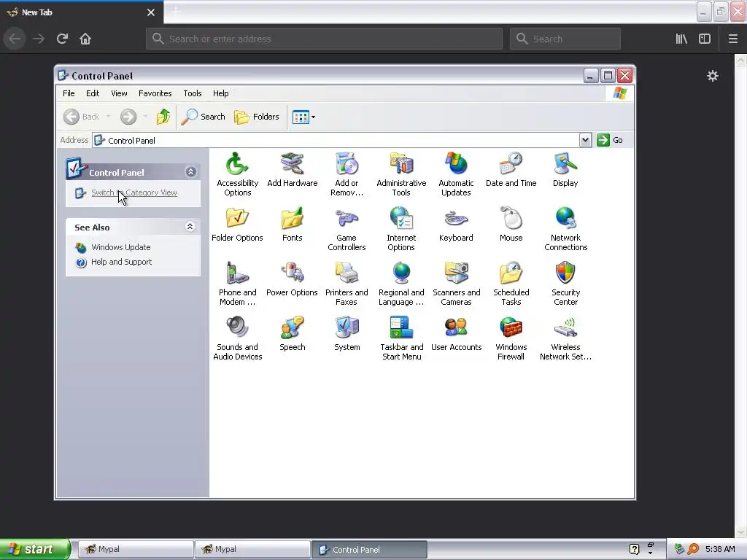747x560 pixels.
Task: Open Sounds and Audio Devices
Action: [237, 338]
